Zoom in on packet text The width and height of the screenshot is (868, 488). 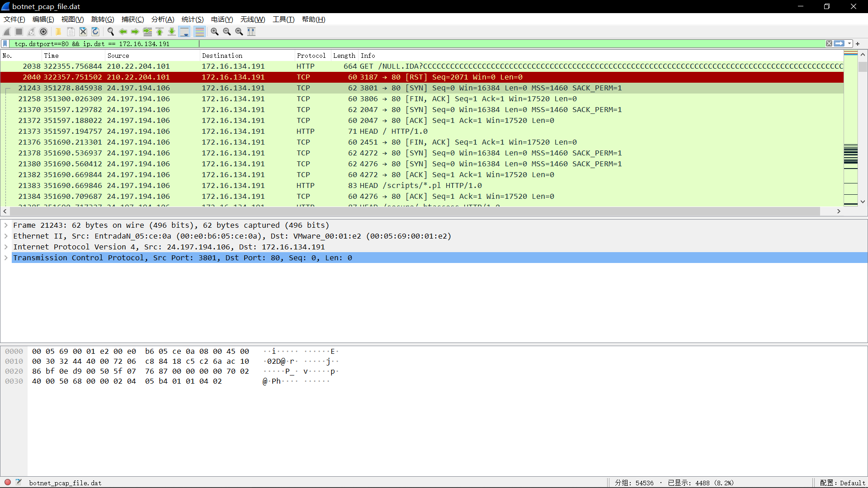click(215, 32)
